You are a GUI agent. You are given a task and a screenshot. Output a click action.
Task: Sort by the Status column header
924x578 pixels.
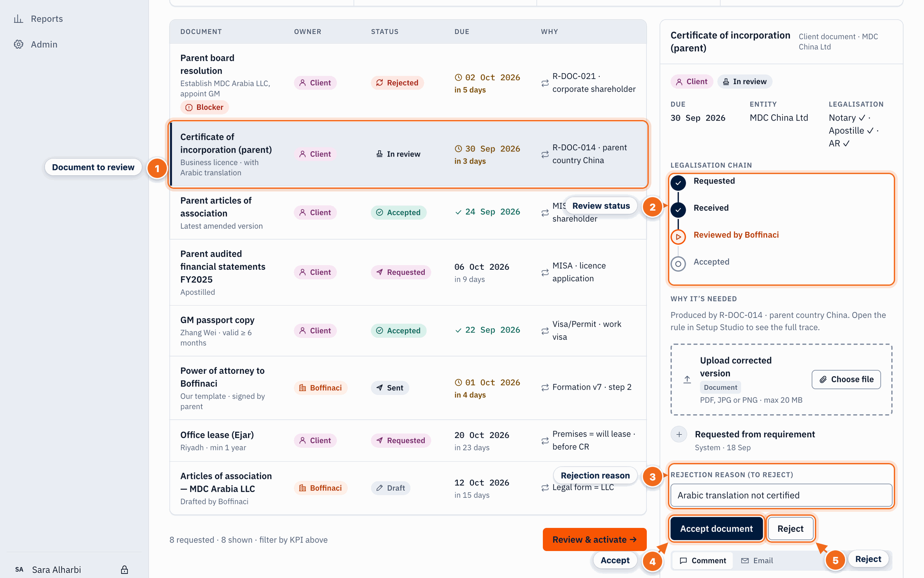pyautogui.click(x=385, y=32)
